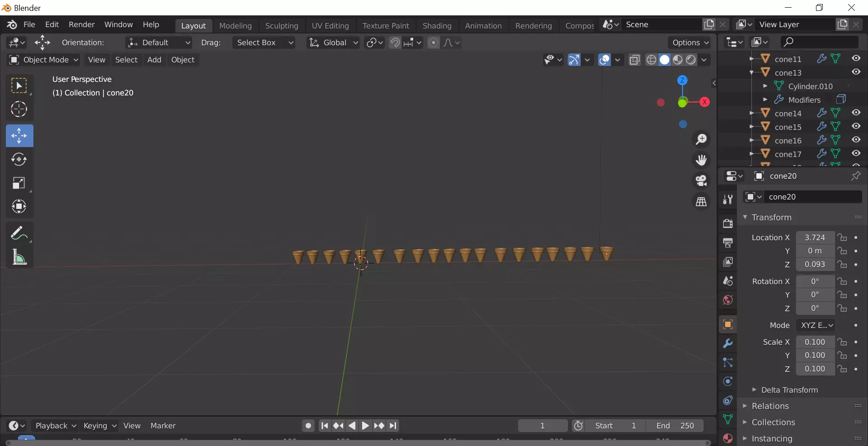Open the Object Constraints properties tab
868x446 pixels.
click(x=727, y=400)
